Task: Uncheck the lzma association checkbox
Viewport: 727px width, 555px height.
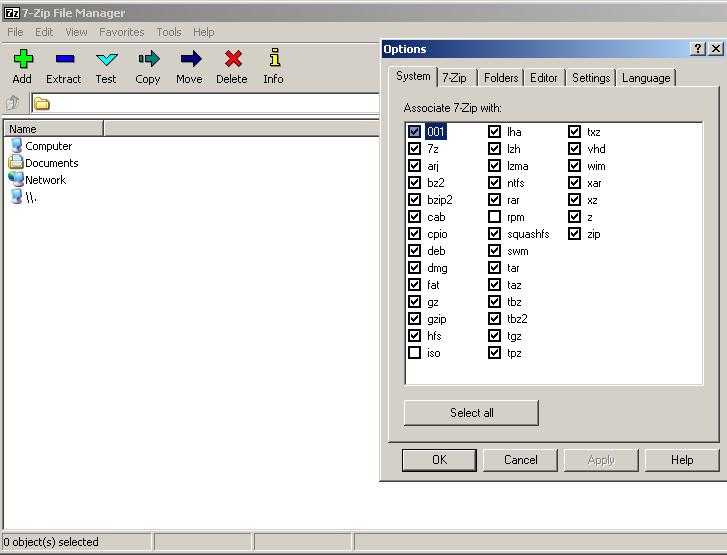Action: coord(494,166)
